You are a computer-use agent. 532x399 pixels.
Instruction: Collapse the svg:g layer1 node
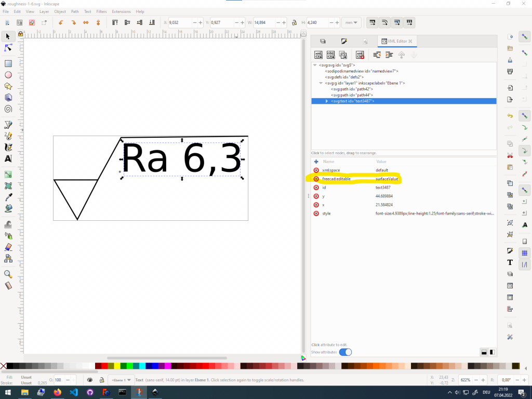(321, 83)
